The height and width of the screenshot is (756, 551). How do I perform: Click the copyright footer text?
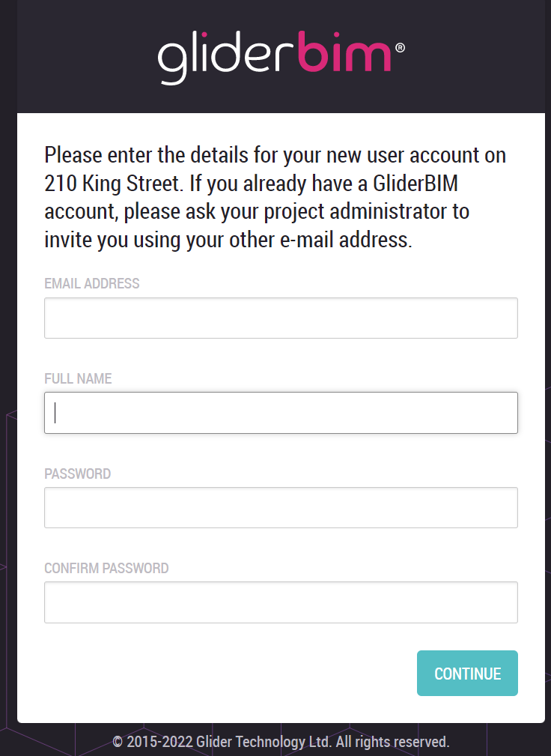(281, 742)
